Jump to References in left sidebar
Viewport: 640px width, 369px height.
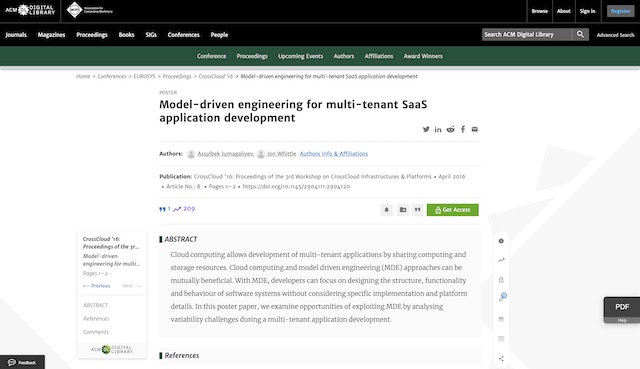tap(96, 319)
